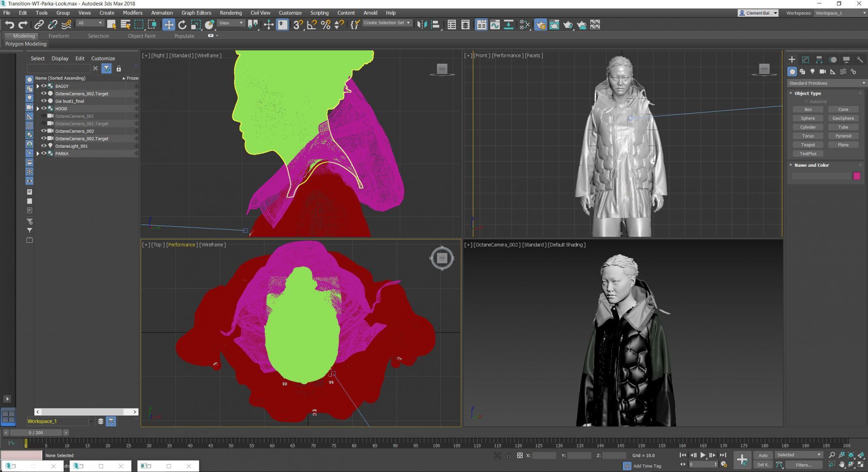The image size is (868, 472).
Task: Click the pink object color swatch
Action: coord(856,176)
